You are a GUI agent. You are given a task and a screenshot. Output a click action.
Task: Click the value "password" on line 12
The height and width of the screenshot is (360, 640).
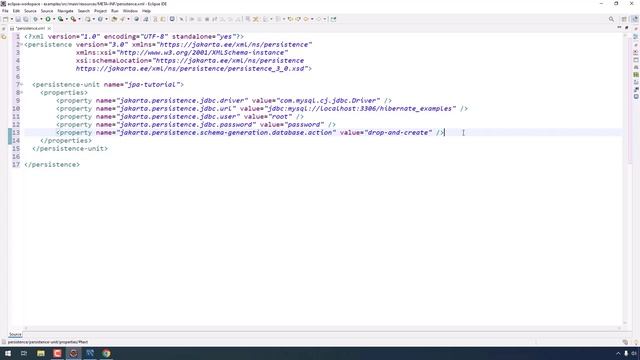pos(304,124)
